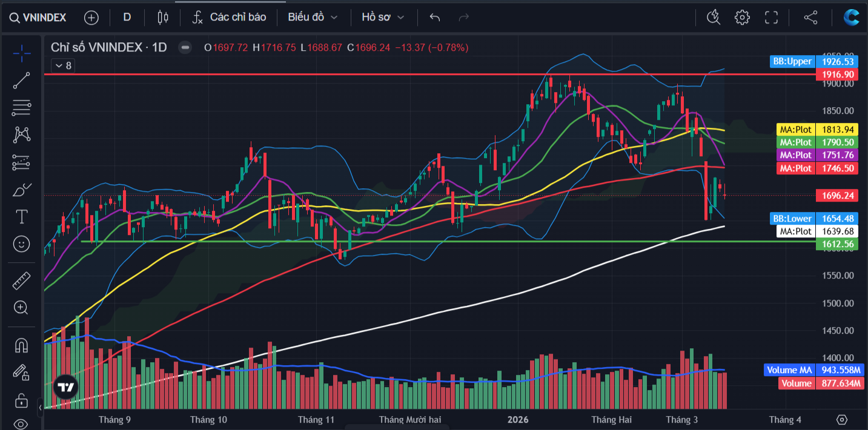The image size is (868, 430).
Task: Click the undo arrow button
Action: (434, 17)
